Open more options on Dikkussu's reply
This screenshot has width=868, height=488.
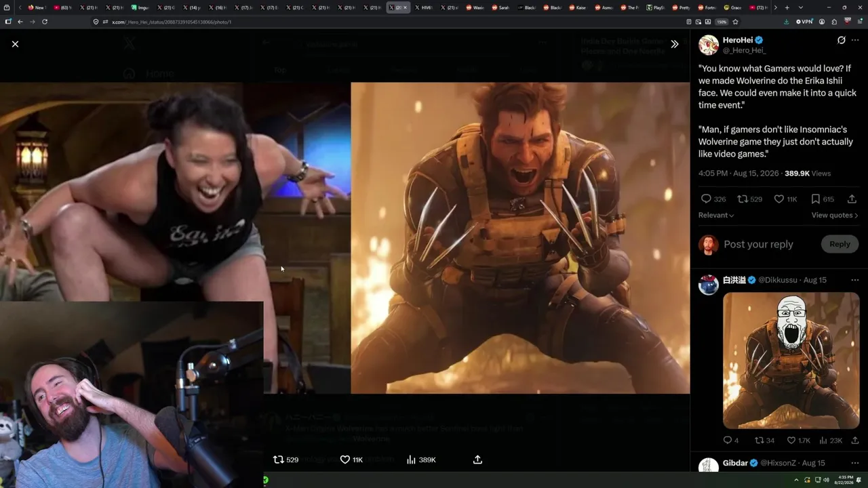(855, 280)
